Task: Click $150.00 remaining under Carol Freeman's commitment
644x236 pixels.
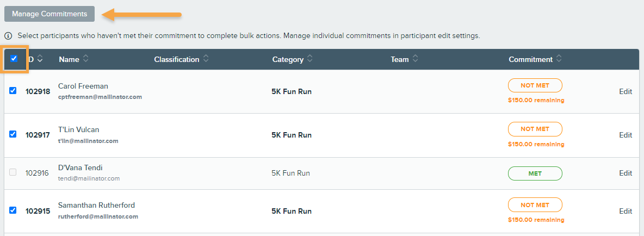Action: pos(536,100)
